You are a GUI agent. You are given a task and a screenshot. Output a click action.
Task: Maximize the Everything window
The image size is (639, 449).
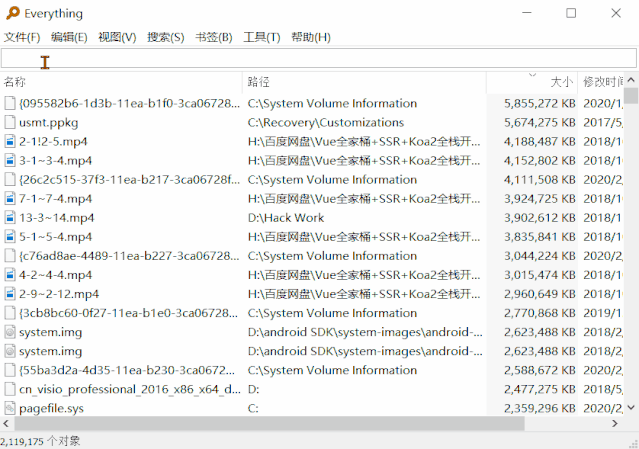[x=571, y=13]
